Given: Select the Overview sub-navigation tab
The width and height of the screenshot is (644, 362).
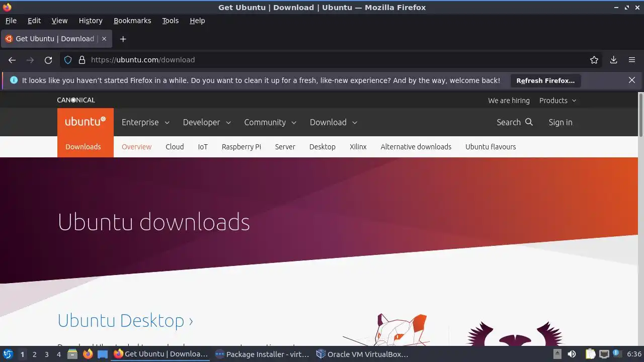Looking at the screenshot, I should [136, 147].
